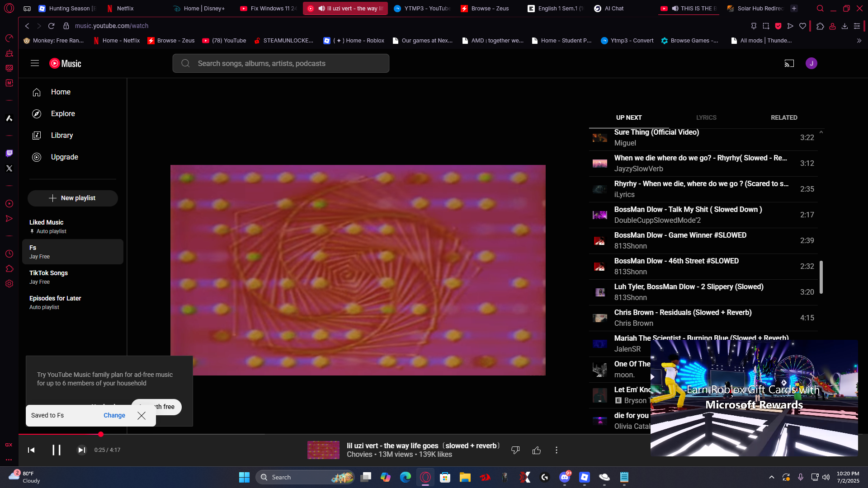Switch to the LYRICS tab
This screenshot has height=488, width=868.
706,117
